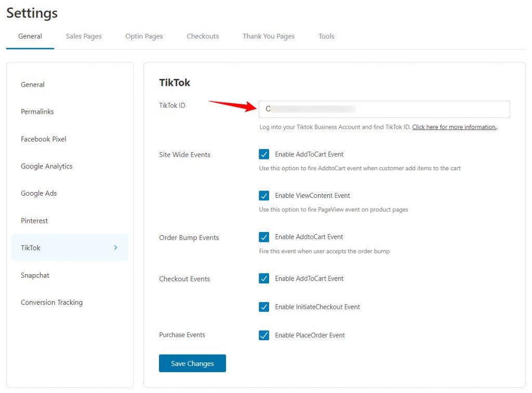The height and width of the screenshot is (393, 532).
Task: Click the 'Order Bump Events' label
Action: (x=189, y=238)
